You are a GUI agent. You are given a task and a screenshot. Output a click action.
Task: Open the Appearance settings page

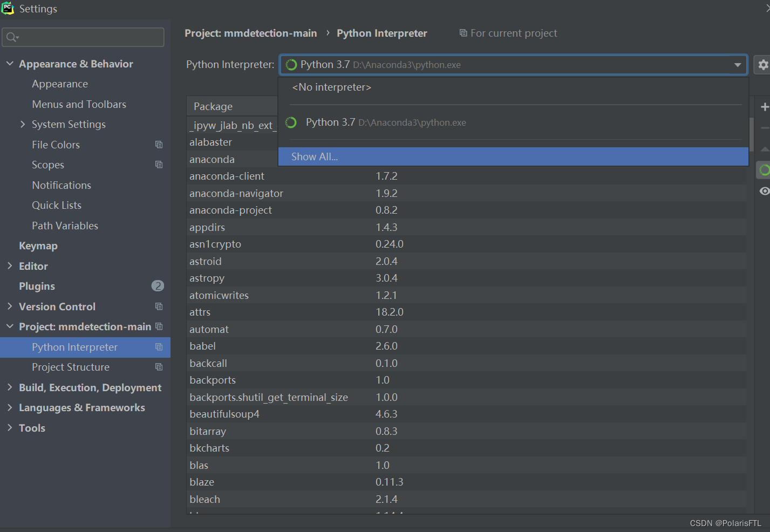coord(60,84)
